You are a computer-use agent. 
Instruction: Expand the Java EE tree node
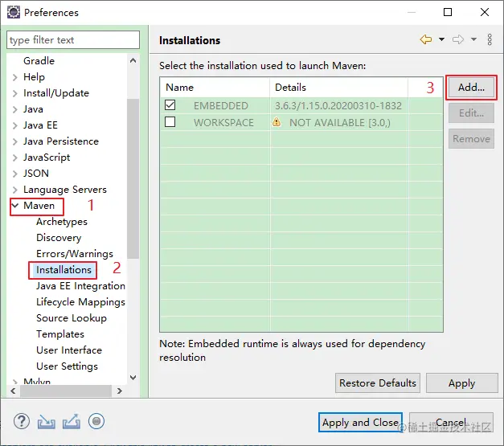pos(14,125)
